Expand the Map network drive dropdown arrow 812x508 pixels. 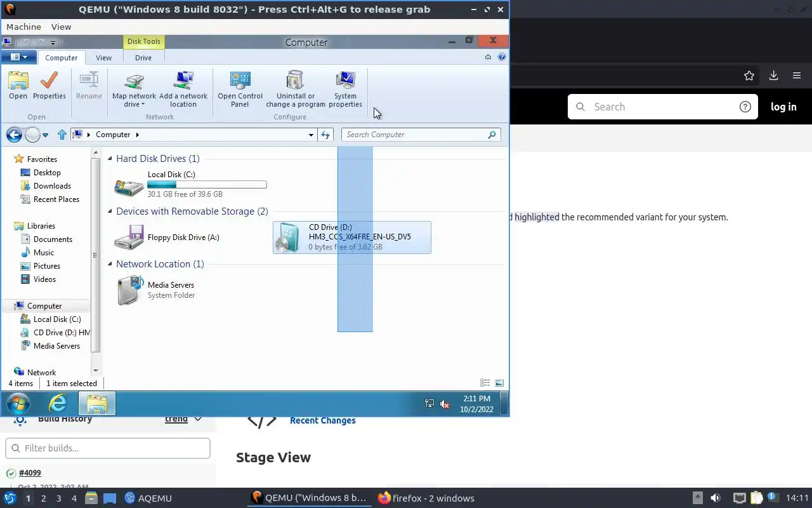point(143,105)
